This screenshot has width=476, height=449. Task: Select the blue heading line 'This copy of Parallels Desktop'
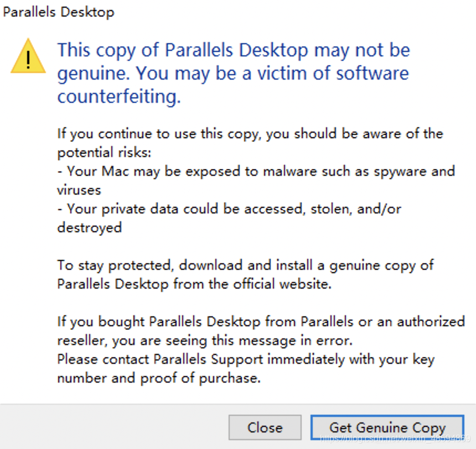(234, 50)
